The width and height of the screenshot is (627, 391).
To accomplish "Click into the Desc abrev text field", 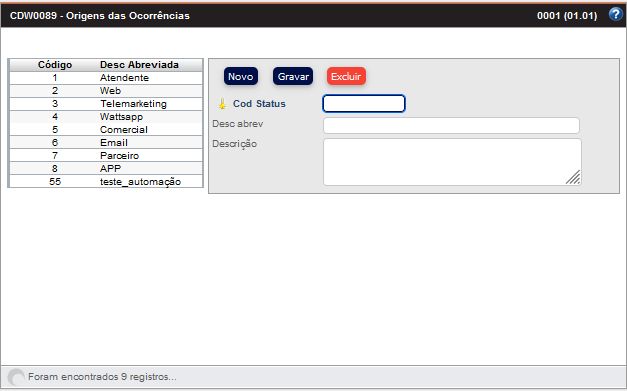I will pos(451,126).
